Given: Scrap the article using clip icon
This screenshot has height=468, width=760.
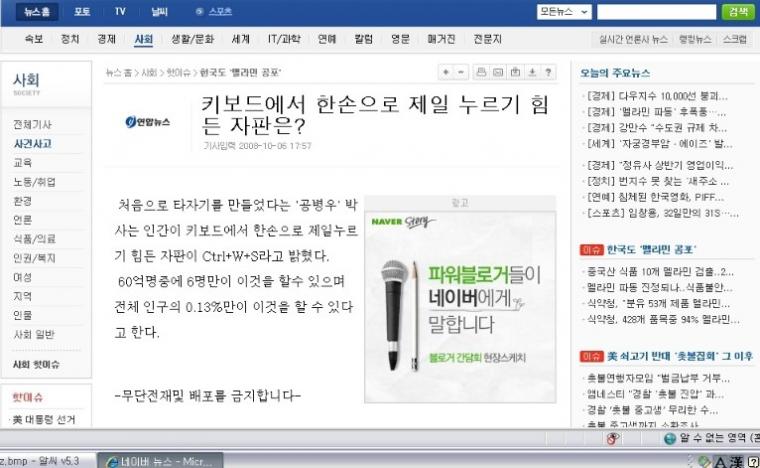Looking at the screenshot, I should pyautogui.click(x=515, y=73).
